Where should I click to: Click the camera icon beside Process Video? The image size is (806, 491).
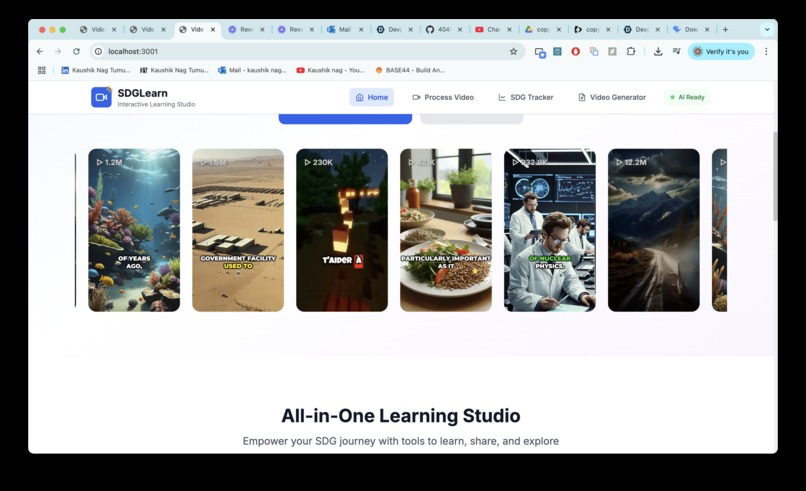click(416, 97)
